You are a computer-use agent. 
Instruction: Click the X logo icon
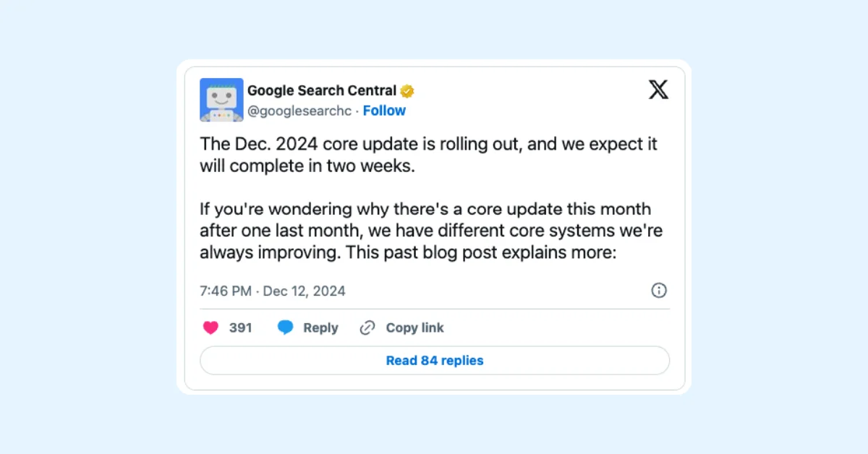[658, 90]
